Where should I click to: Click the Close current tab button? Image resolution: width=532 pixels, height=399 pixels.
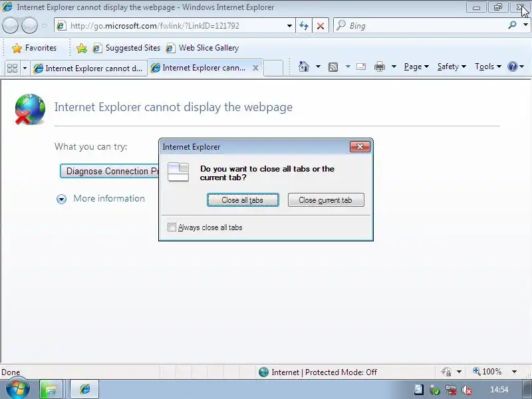click(326, 200)
